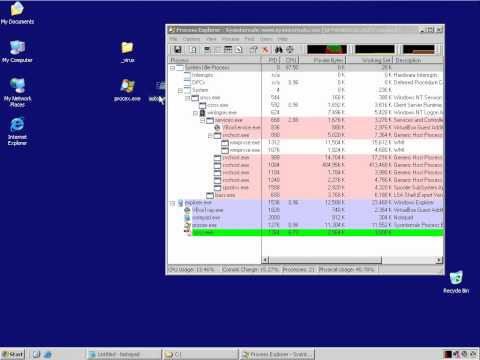Viewport: 480px width, 360px height.
Task: Open the physical memory mini graph at right
Action: click(419, 49)
